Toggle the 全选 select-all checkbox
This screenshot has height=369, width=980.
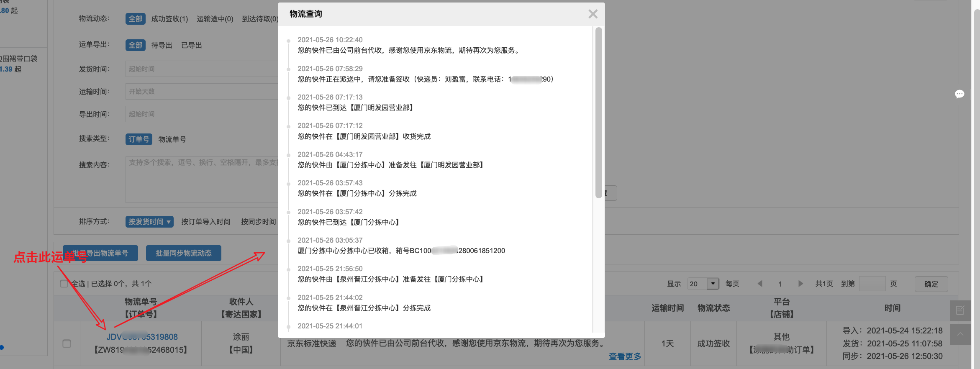(64, 284)
